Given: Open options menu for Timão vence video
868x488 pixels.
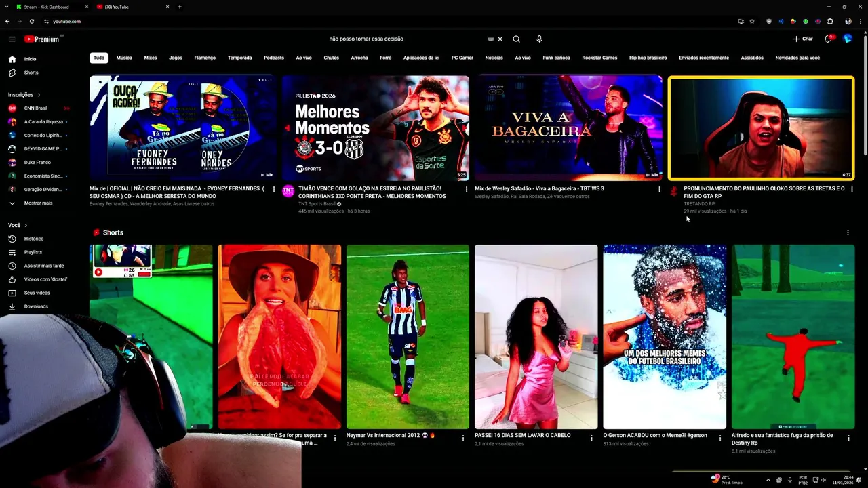Looking at the screenshot, I should [467, 189].
